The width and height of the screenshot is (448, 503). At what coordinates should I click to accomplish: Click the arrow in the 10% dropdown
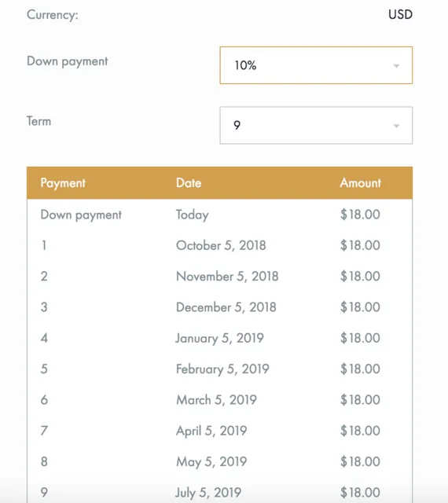click(396, 66)
